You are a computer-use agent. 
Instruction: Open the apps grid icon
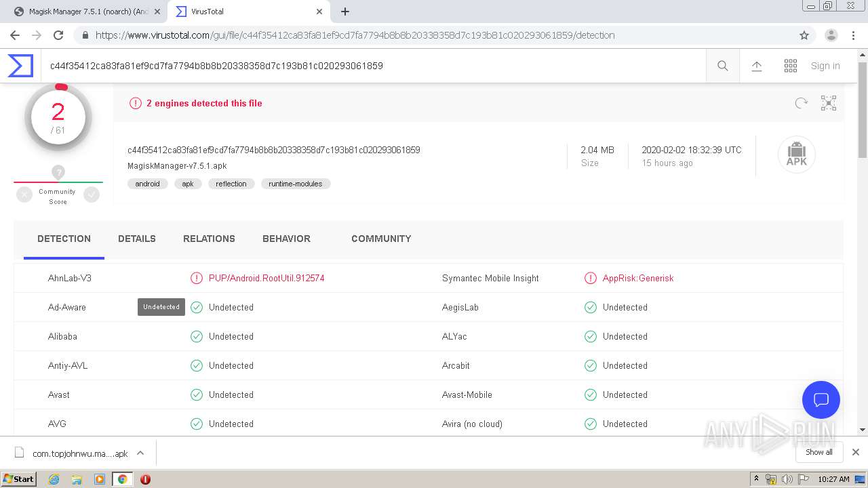791,66
